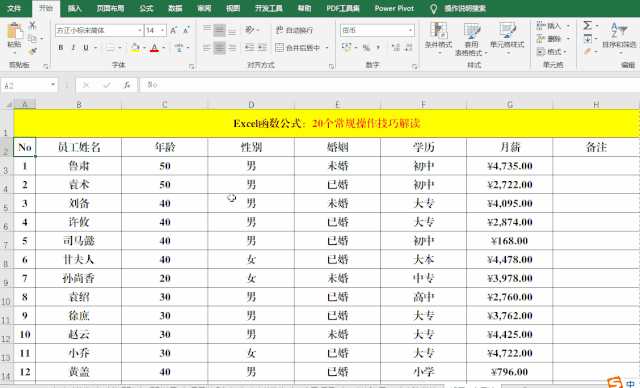Image resolution: width=640 pixels, height=388 pixels.
Task: Toggle middle vertical alignment
Action: (x=220, y=30)
